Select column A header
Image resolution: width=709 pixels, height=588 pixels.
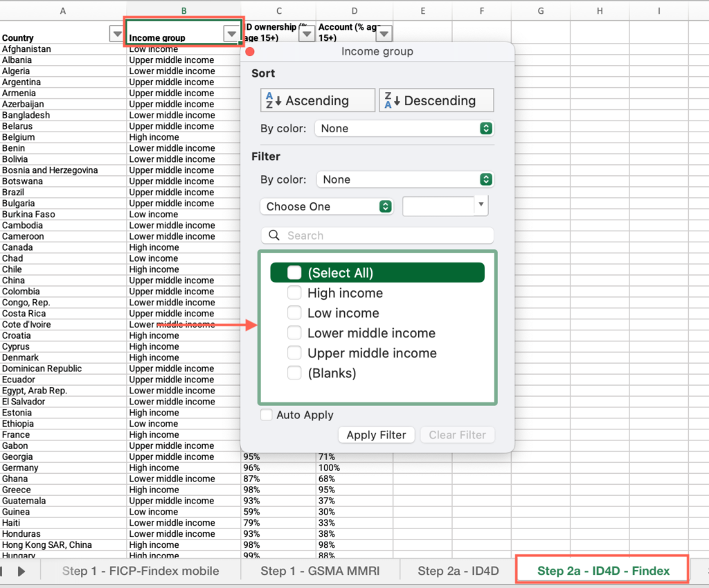pos(63,11)
